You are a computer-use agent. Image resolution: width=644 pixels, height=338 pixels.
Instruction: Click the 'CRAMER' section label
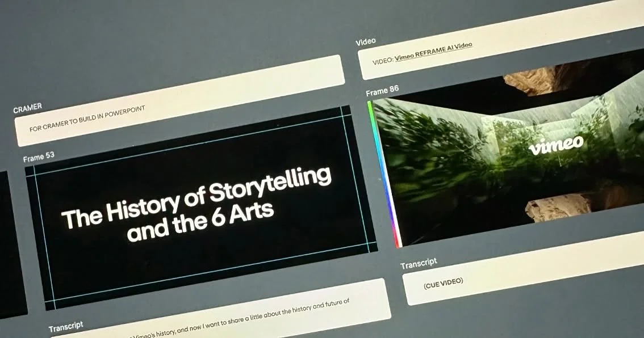(27, 108)
